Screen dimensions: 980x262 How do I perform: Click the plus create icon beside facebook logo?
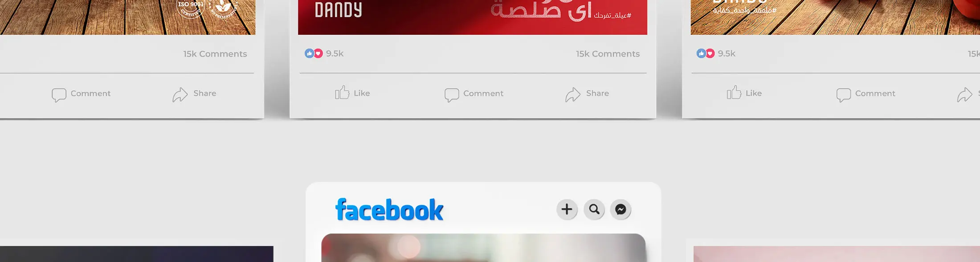pos(567,209)
